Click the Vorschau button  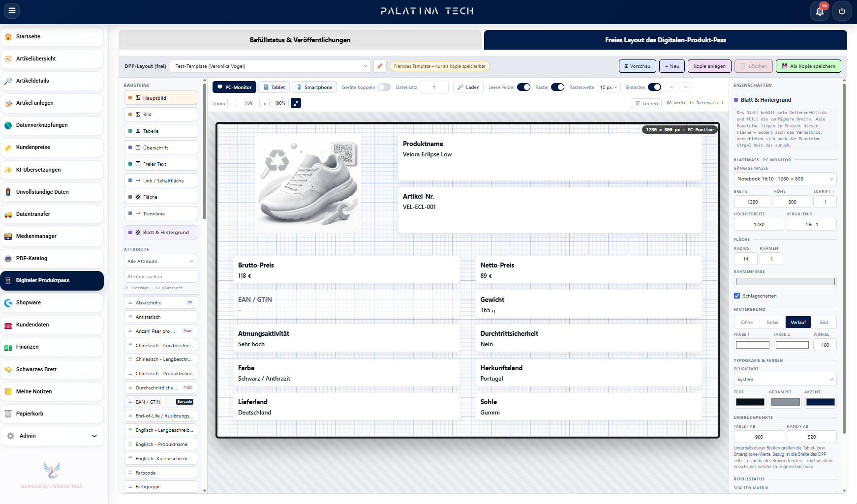[637, 66]
